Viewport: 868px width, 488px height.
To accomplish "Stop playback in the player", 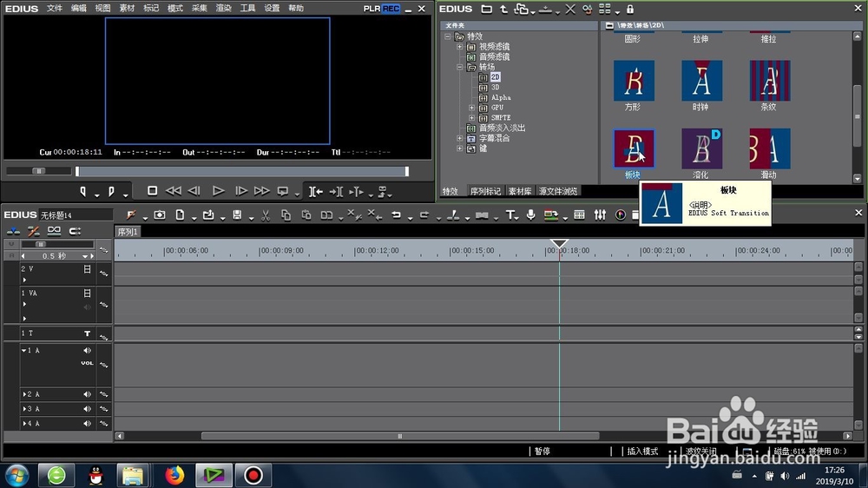I will click(152, 191).
